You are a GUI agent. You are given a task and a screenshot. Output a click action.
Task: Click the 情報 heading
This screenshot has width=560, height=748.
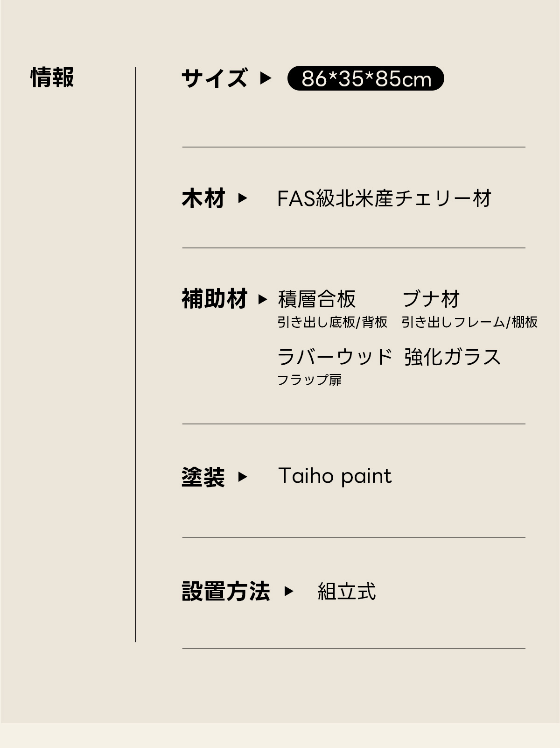(x=52, y=77)
